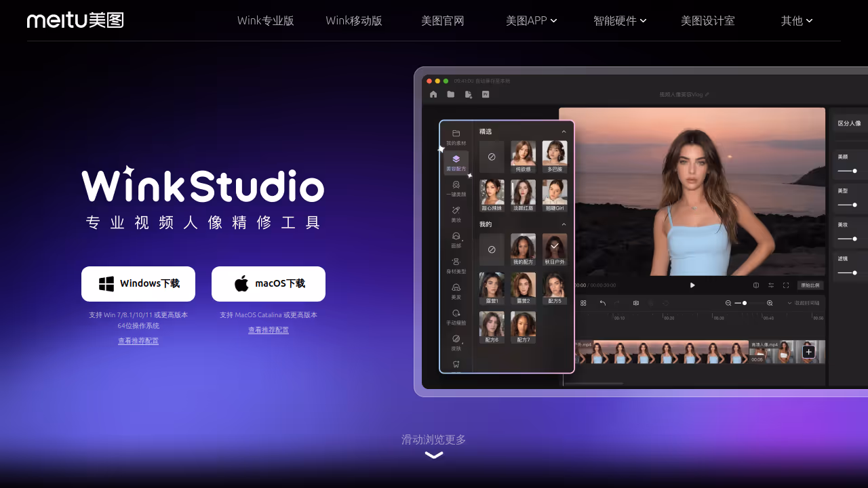Click the plus button to add clip
868x488 pixels.
click(x=808, y=352)
